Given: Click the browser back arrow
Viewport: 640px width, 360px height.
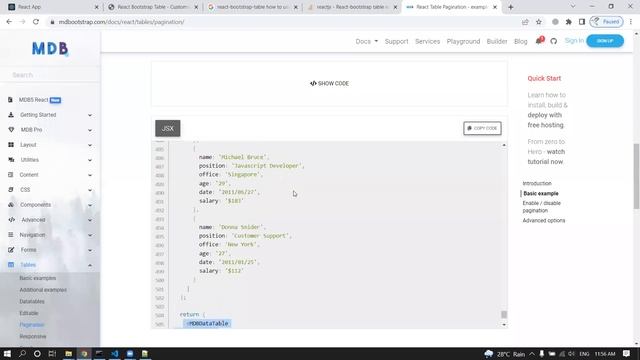Looking at the screenshot, I should pos(9,22).
